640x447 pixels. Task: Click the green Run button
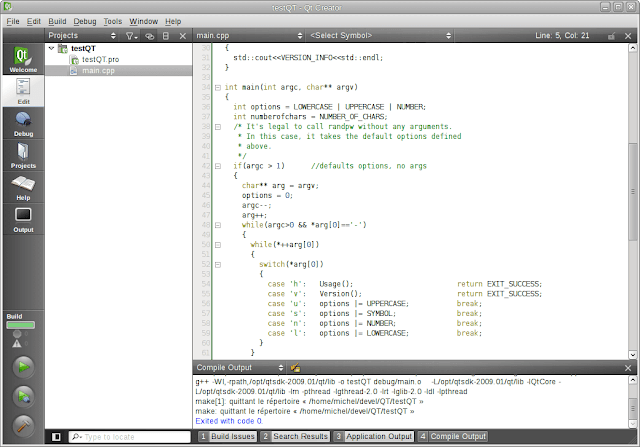click(23, 367)
